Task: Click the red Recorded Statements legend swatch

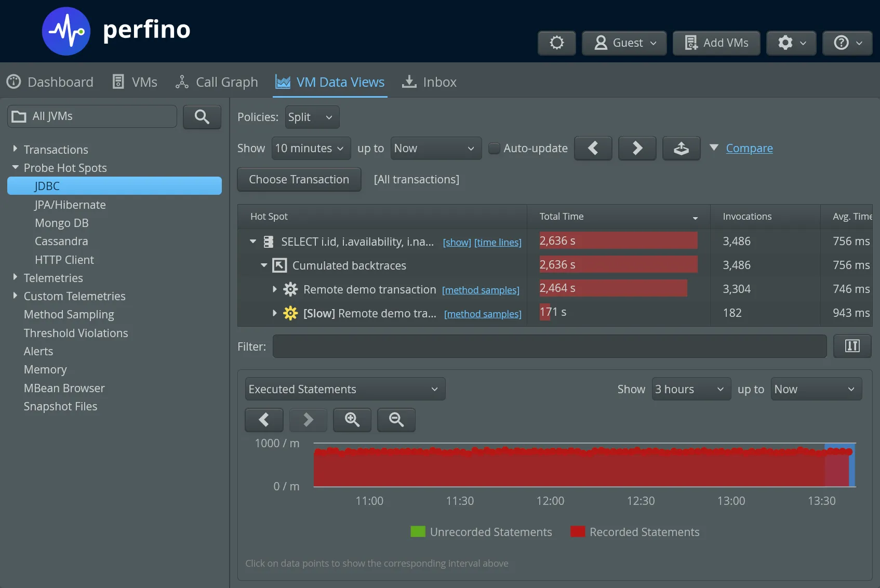Action: [577, 531]
